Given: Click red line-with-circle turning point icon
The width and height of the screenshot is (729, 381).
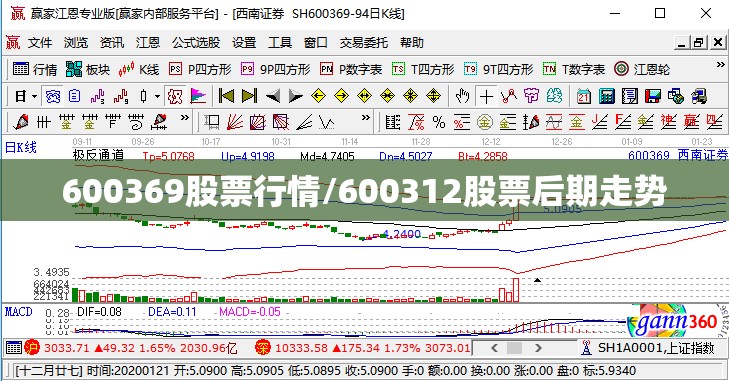Looking at the screenshot, I should [x=509, y=96].
